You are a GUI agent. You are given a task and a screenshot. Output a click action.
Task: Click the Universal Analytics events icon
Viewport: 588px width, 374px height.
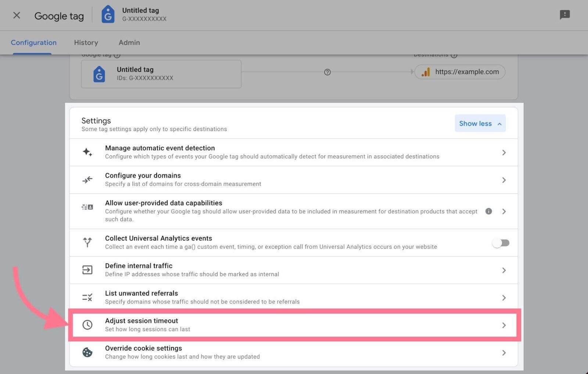point(87,242)
